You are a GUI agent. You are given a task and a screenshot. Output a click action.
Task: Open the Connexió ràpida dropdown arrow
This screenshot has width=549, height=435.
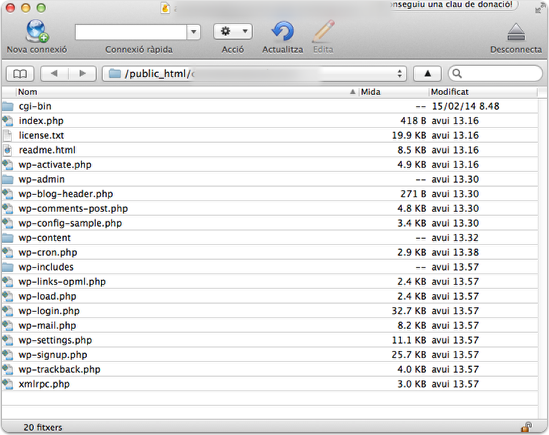coord(193,32)
